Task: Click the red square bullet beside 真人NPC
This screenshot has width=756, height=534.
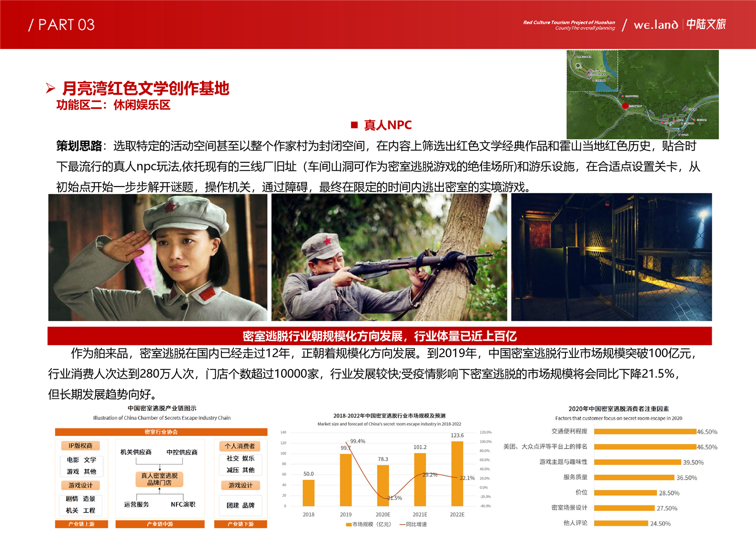Action: tap(354, 125)
